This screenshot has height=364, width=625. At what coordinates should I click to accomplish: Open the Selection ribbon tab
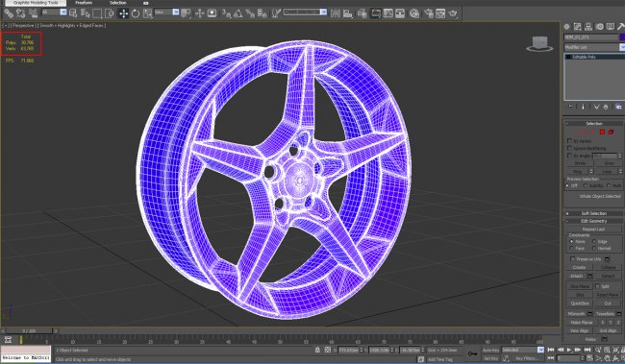coord(118,3)
